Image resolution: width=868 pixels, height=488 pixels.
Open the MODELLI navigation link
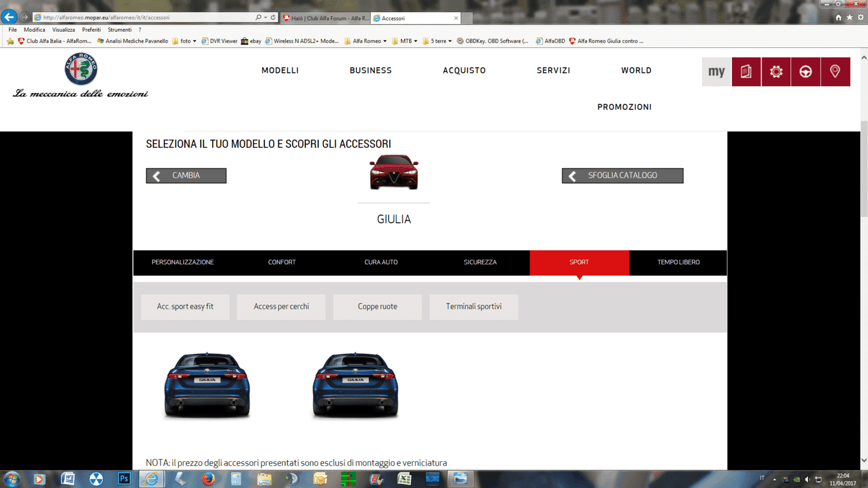point(280,71)
